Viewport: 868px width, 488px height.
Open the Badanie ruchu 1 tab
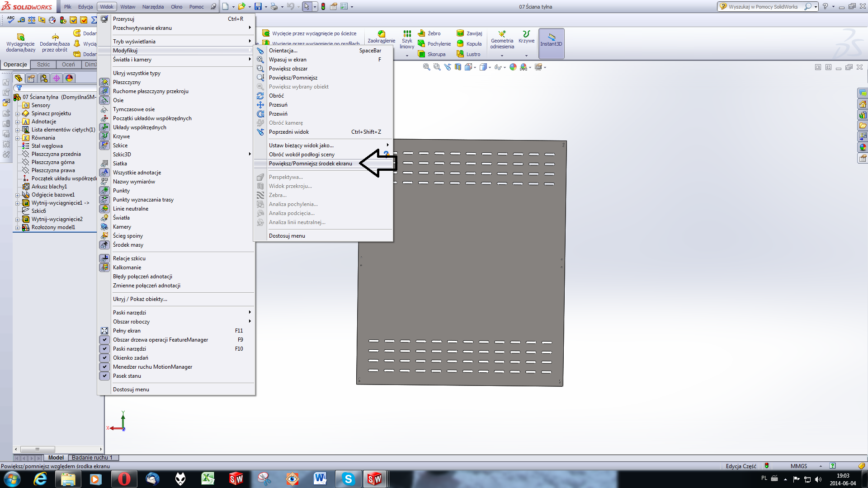pos(92,458)
